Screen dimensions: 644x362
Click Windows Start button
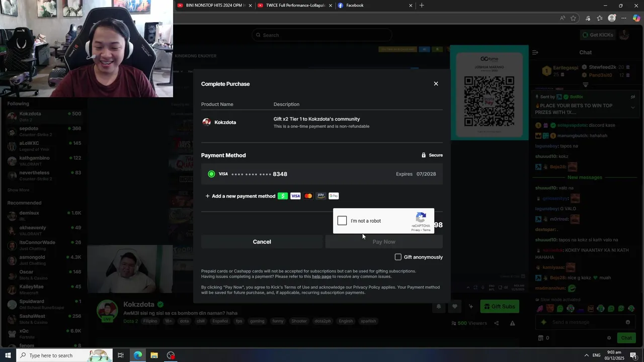[x=8, y=355]
